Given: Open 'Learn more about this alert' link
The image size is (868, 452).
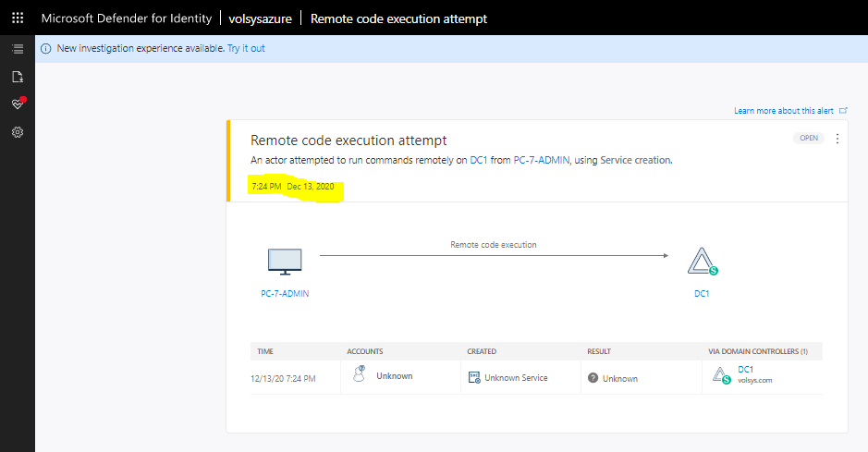Looking at the screenshot, I should pyautogui.click(x=784, y=111).
